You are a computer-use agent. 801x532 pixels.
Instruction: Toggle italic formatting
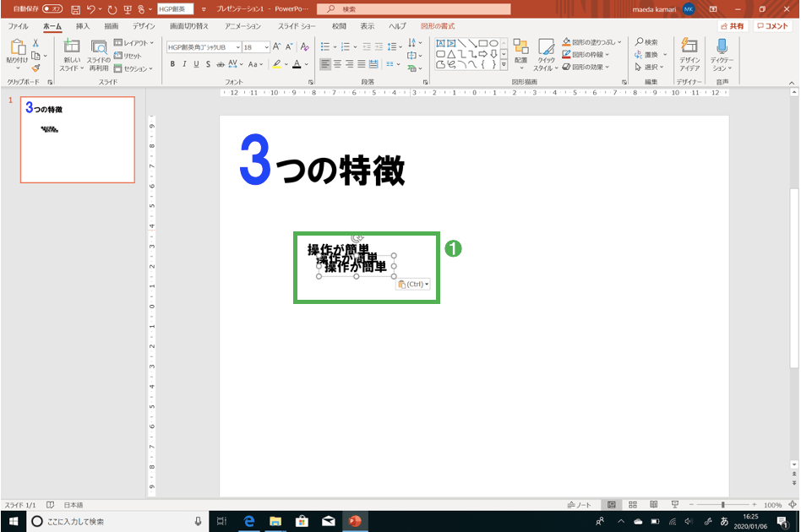click(x=184, y=64)
